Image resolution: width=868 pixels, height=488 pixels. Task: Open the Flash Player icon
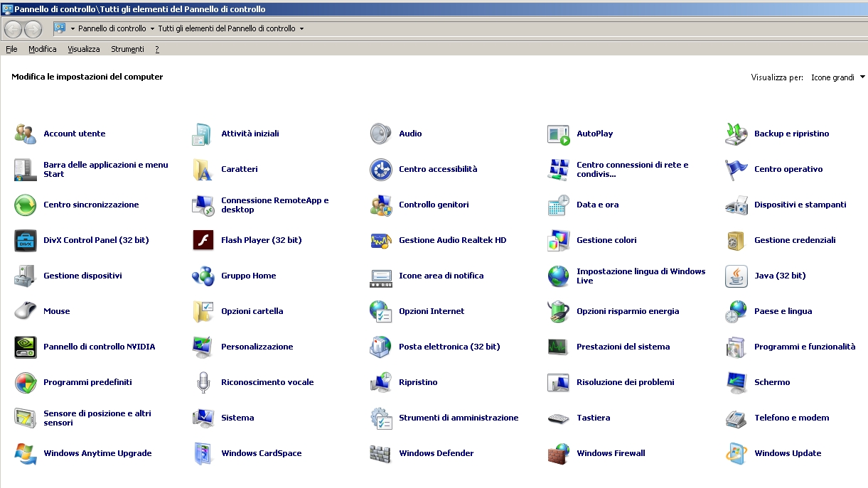203,240
